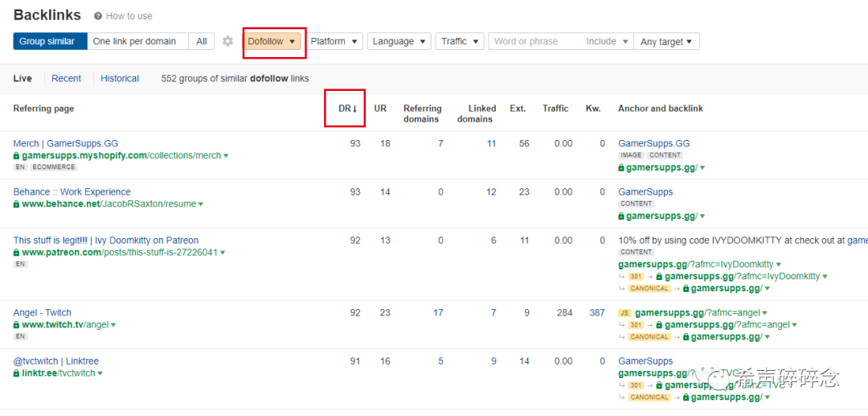The image size is (868, 416).
Task: Focus the Word or phrase search field
Action: pos(534,41)
